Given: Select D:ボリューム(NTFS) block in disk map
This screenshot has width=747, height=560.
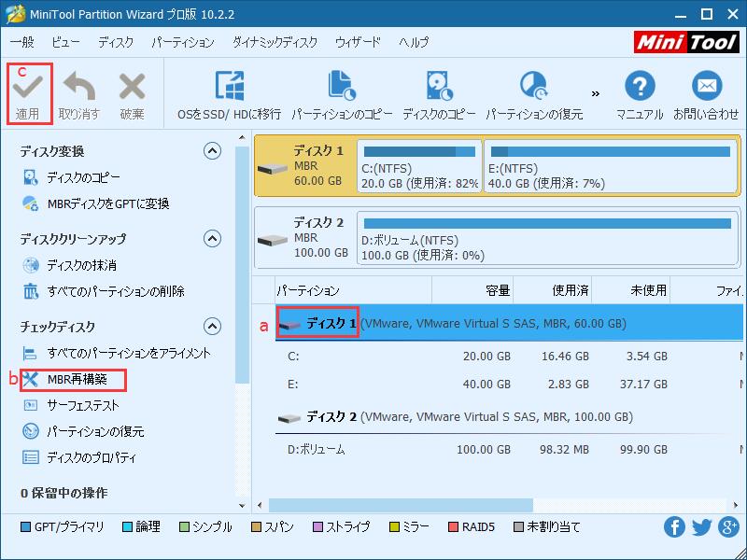Looking at the screenshot, I should [x=548, y=238].
